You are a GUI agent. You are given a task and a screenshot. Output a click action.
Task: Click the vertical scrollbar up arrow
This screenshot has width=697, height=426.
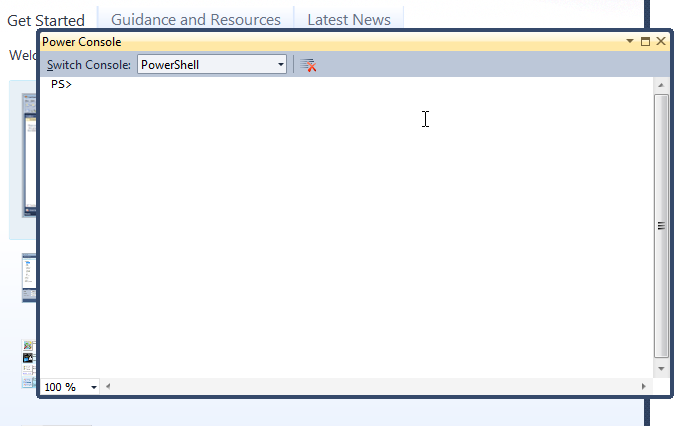(x=661, y=85)
